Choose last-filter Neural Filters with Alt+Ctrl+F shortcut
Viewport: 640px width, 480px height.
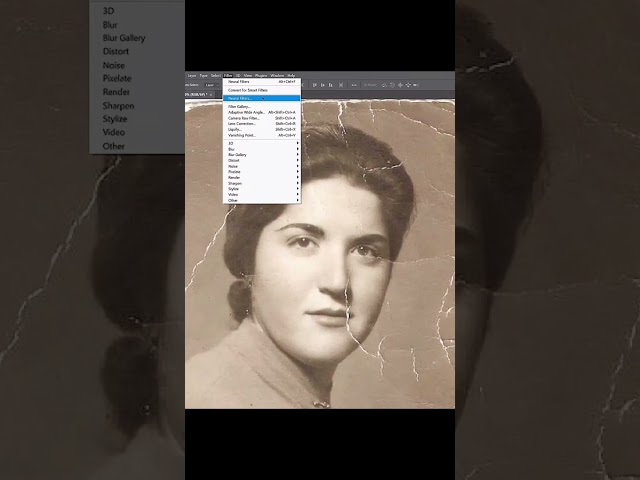coord(262,82)
